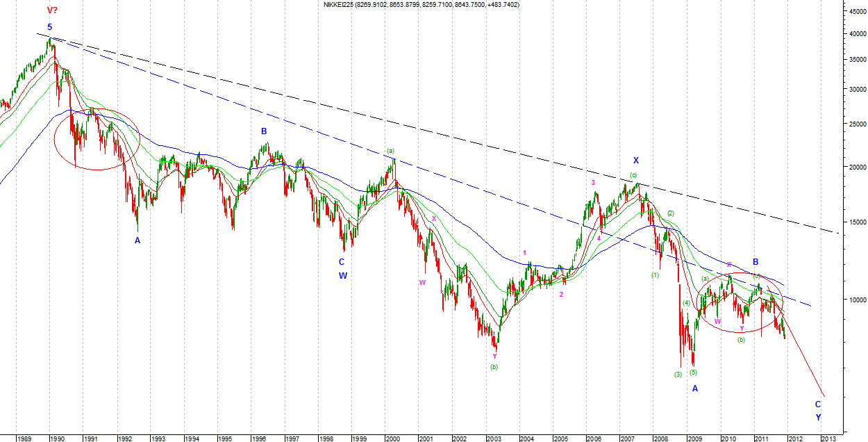
Task: Click the blue X wave label
Action: pyautogui.click(x=635, y=160)
